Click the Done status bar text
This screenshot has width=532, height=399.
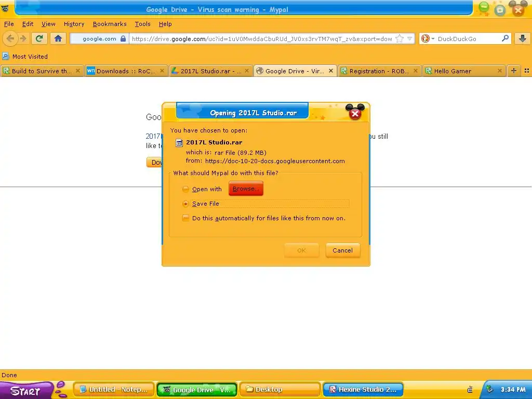tap(9, 375)
